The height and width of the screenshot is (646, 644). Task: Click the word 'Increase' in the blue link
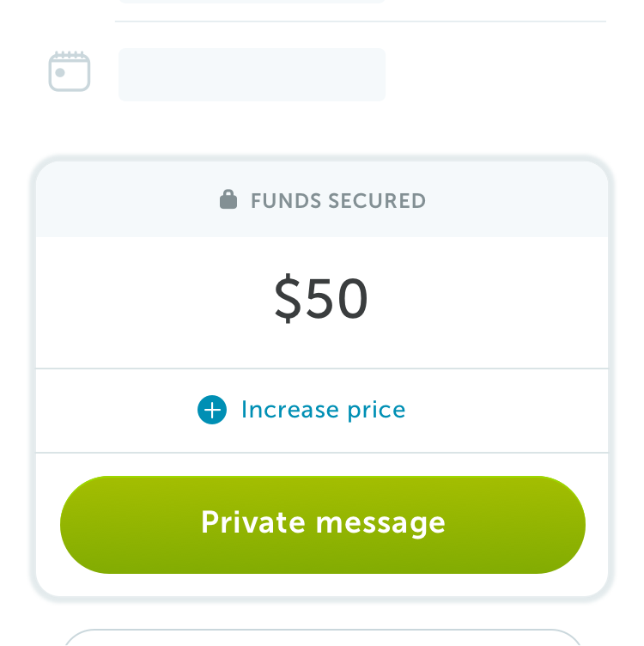(290, 410)
